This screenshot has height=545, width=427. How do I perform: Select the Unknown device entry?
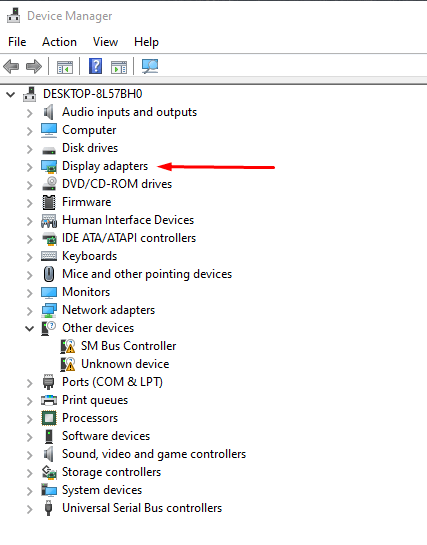coord(125,364)
